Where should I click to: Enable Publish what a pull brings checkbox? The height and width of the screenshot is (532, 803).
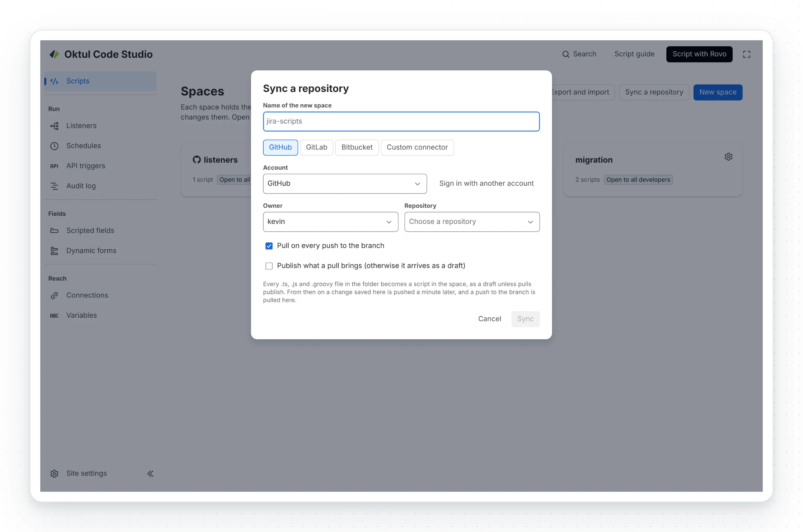(269, 266)
